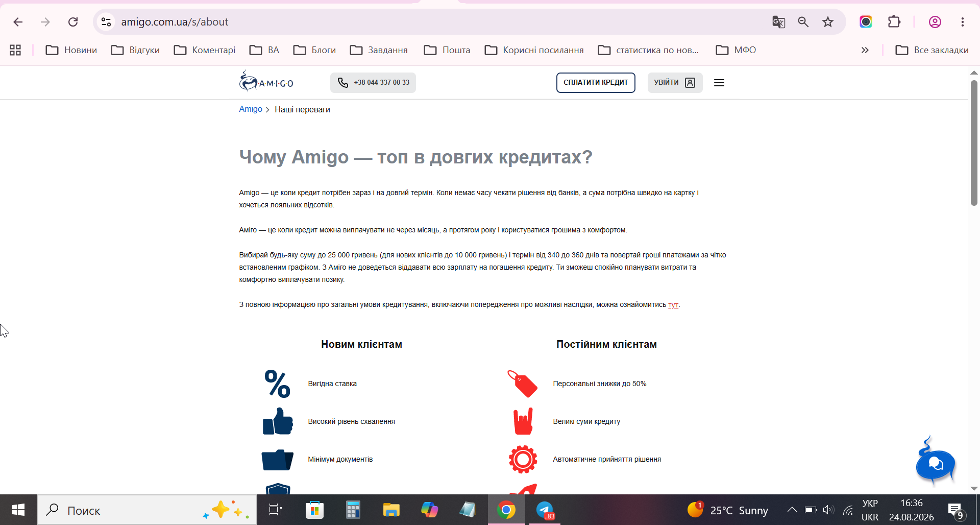Bookmark this page with the star icon

click(x=828, y=22)
